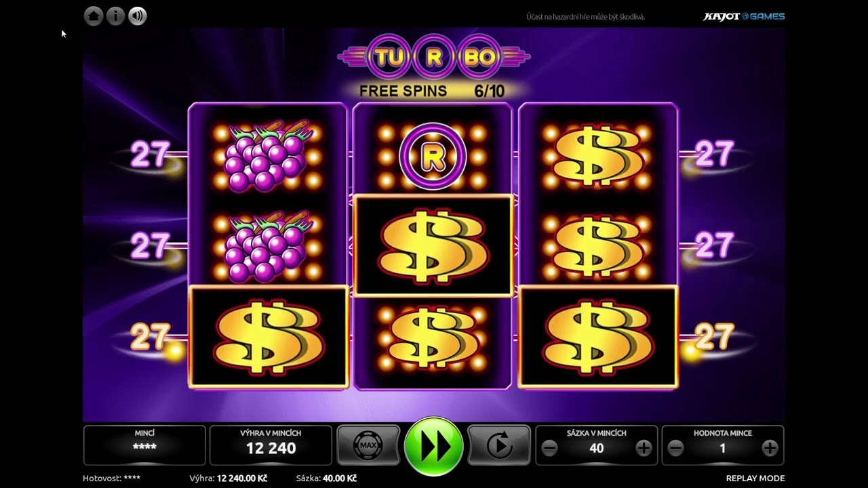
Task: Click the Výhra v mincích win display
Action: pyautogui.click(x=271, y=445)
